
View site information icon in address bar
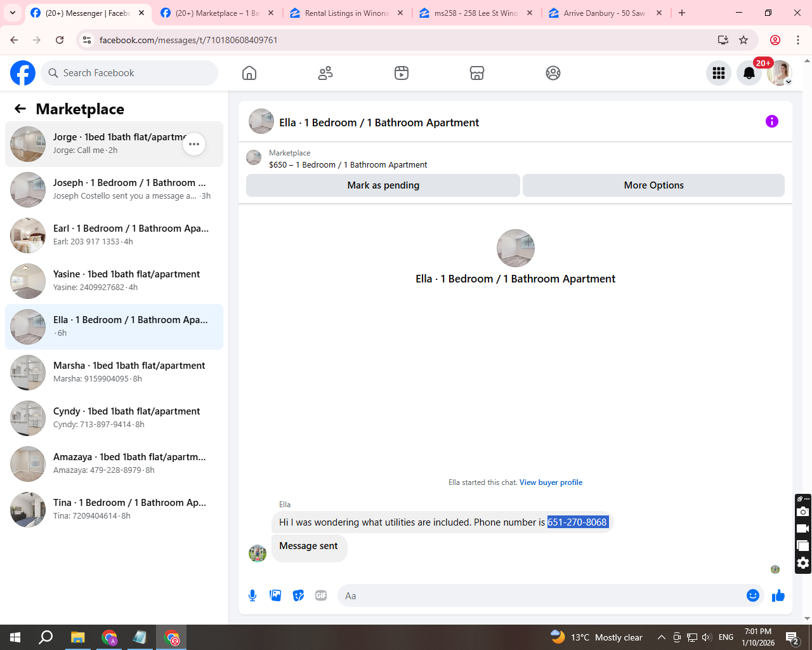click(88, 40)
